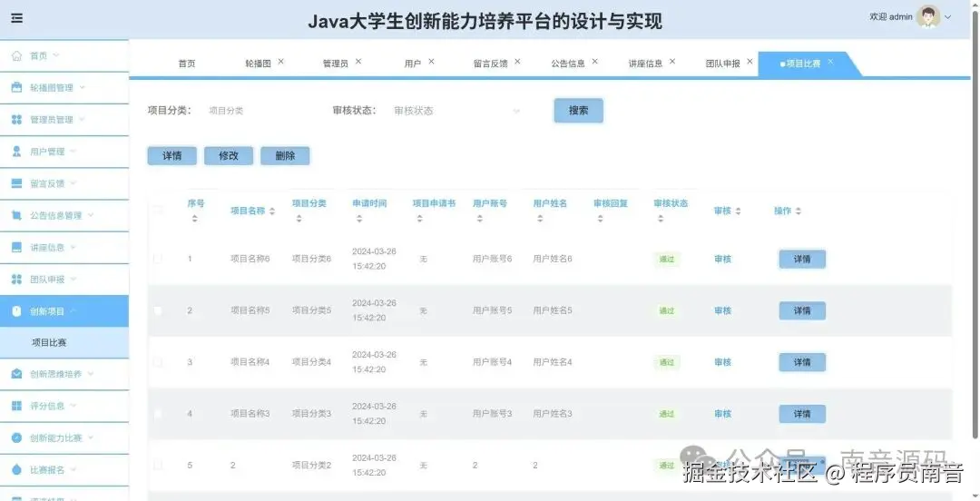This screenshot has width=980, height=501.
Task: Sort by 操作 column sort arrows
Action: coord(799,211)
